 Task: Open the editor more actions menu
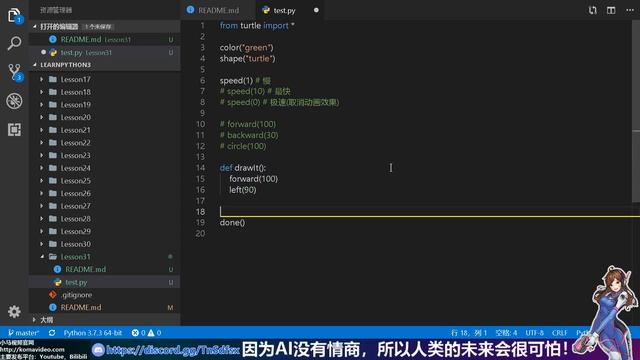click(x=630, y=10)
